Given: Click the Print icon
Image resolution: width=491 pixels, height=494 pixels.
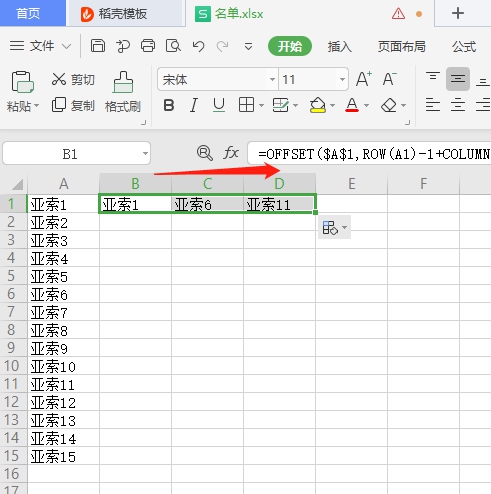Looking at the screenshot, I should click(x=148, y=46).
